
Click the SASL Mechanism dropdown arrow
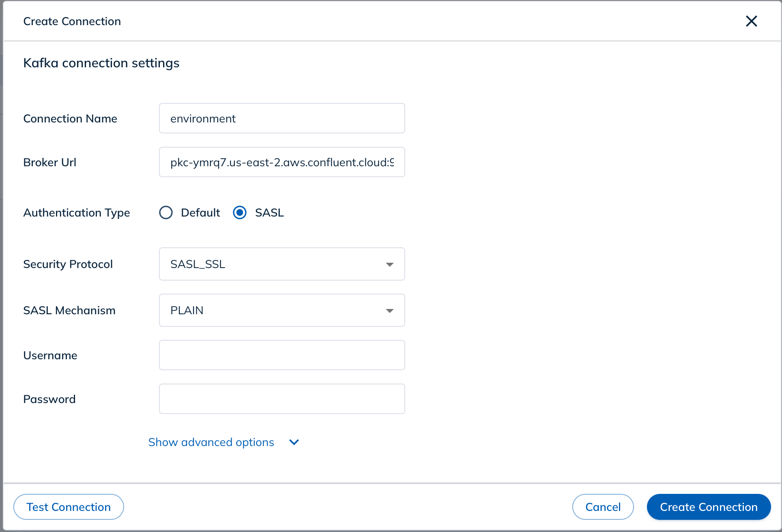tap(389, 311)
